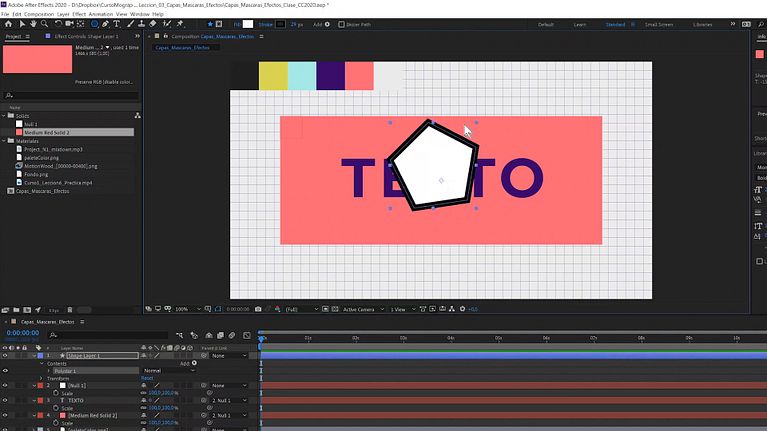The width and height of the screenshot is (767, 431).
Task: Select the Type tool in the top toolbar
Action: (x=119, y=24)
